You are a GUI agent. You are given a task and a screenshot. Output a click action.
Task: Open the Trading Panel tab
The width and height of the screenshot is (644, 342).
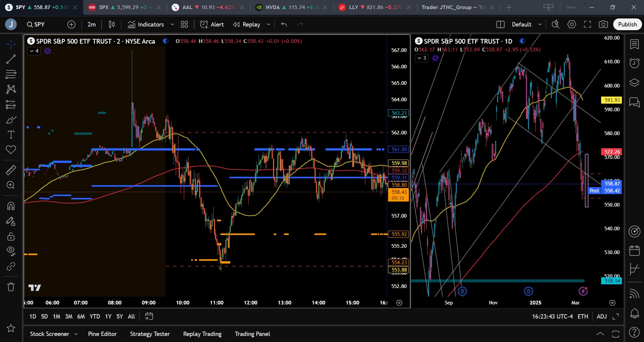click(x=252, y=334)
